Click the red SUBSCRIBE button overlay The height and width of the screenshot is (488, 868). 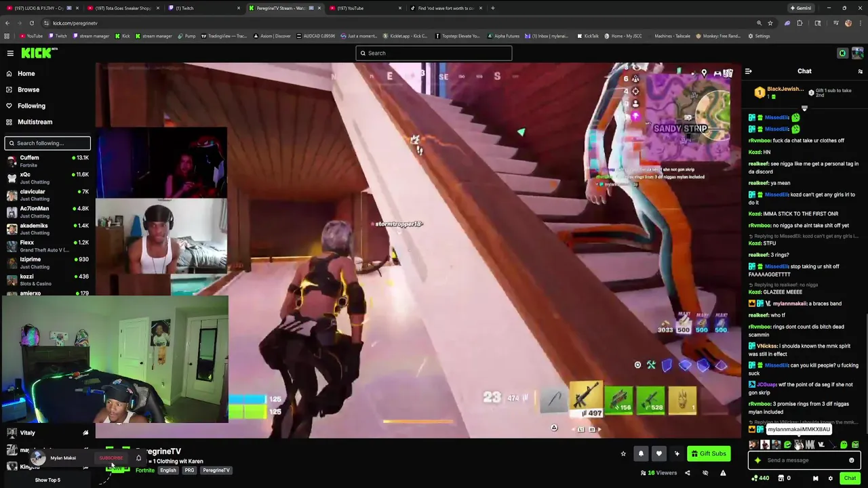111,458
